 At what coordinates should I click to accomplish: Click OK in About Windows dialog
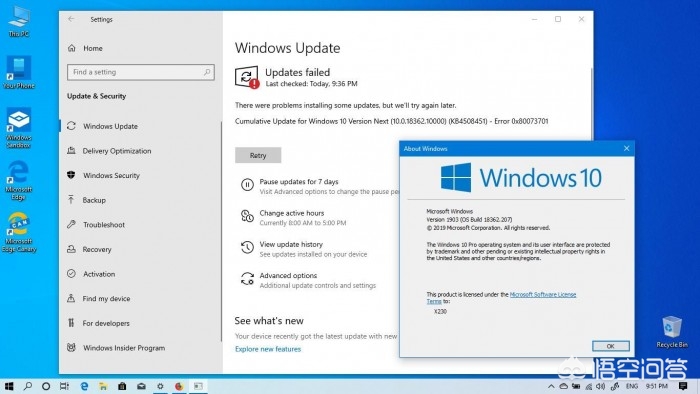pos(611,346)
